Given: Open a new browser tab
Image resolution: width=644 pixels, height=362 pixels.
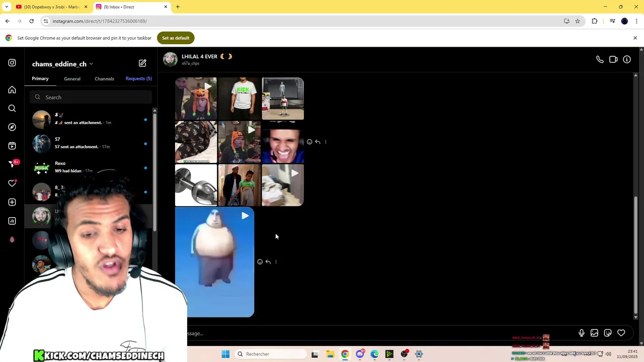Looking at the screenshot, I should (178, 7).
